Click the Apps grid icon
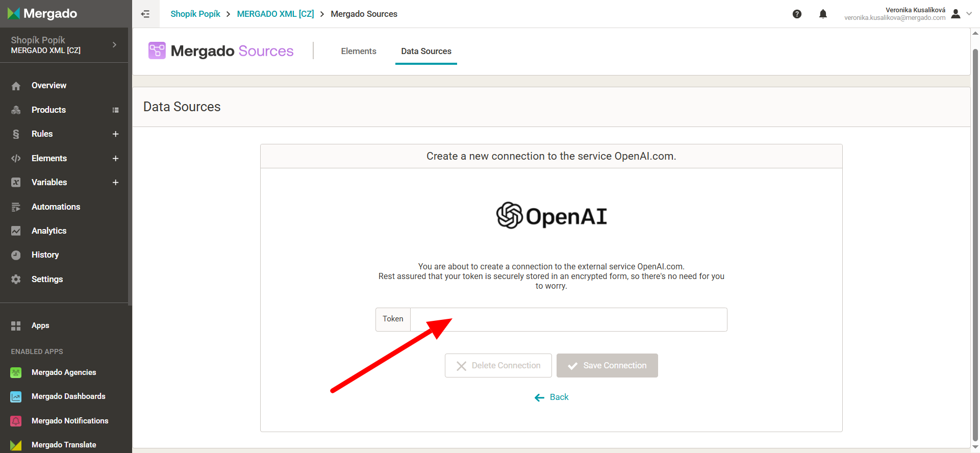 [x=16, y=325]
